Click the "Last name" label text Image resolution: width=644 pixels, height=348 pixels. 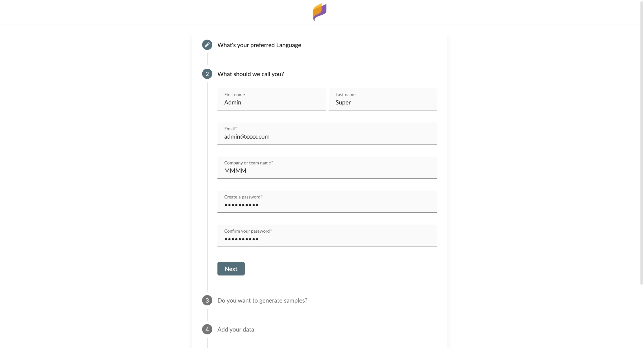pos(345,95)
